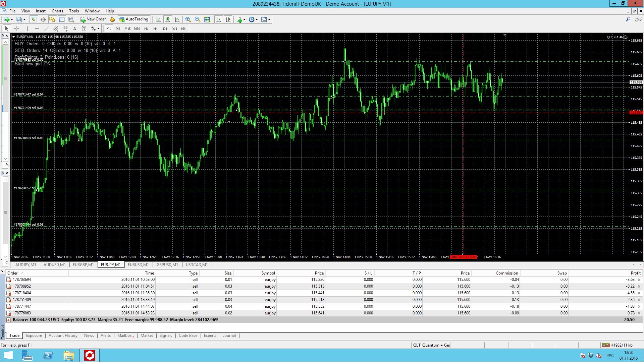Open the Tools menu
This screenshot has height=362, width=644.
click(x=74, y=11)
